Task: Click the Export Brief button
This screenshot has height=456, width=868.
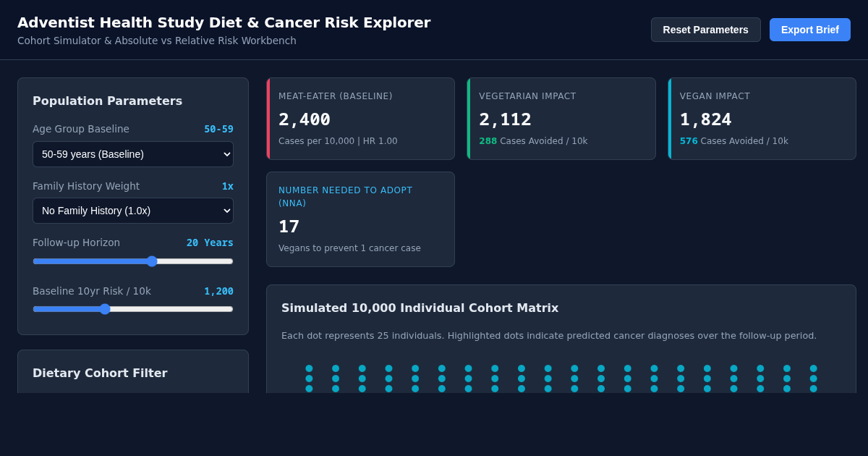Action: [x=810, y=30]
